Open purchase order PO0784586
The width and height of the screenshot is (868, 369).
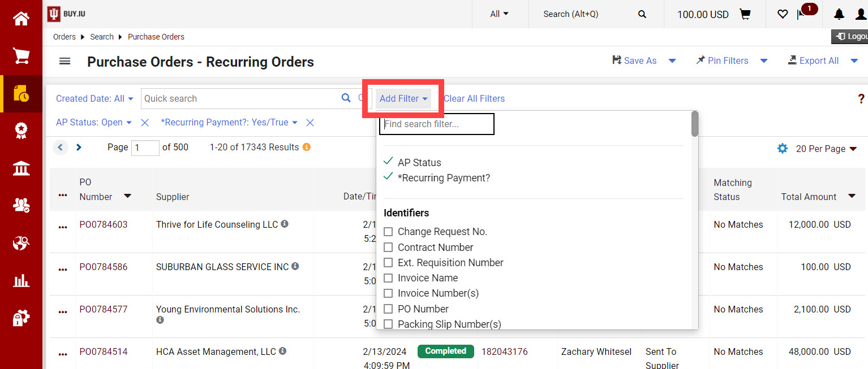click(x=104, y=267)
